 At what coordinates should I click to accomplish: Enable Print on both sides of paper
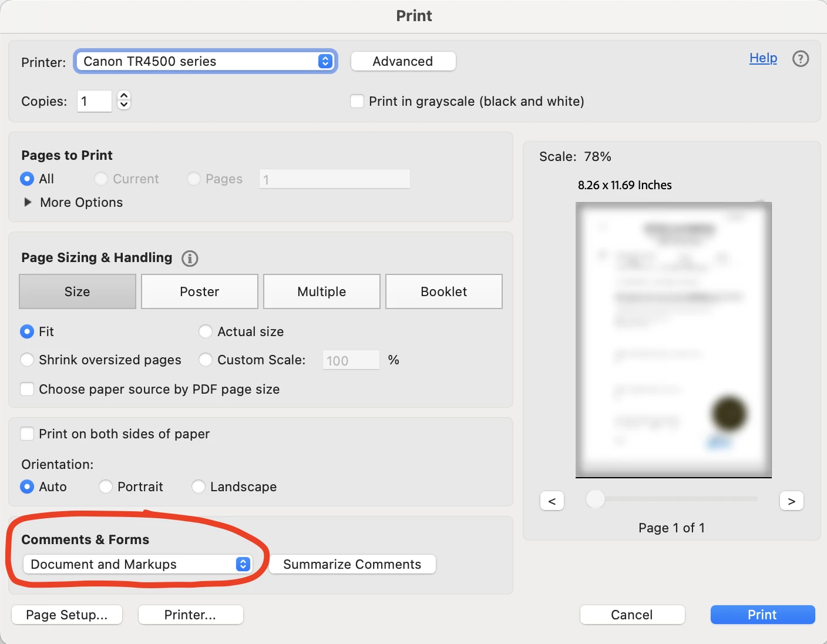(x=27, y=434)
